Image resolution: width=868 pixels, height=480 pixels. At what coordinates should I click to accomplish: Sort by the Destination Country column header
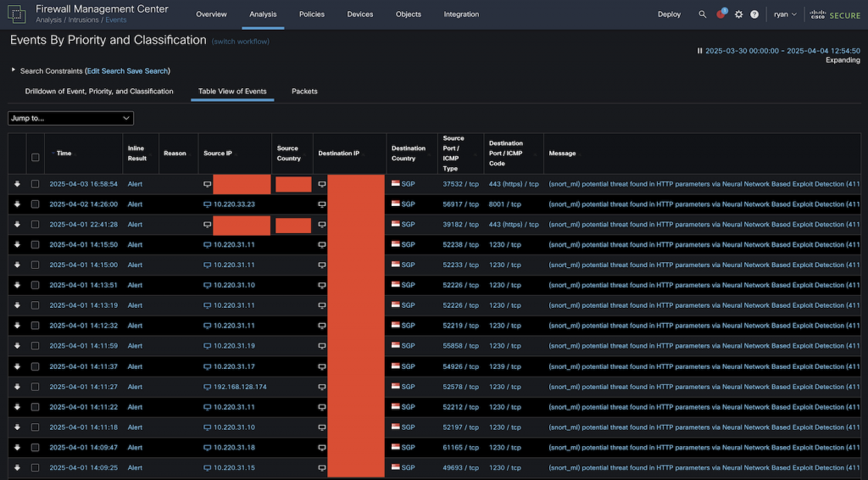(x=409, y=153)
